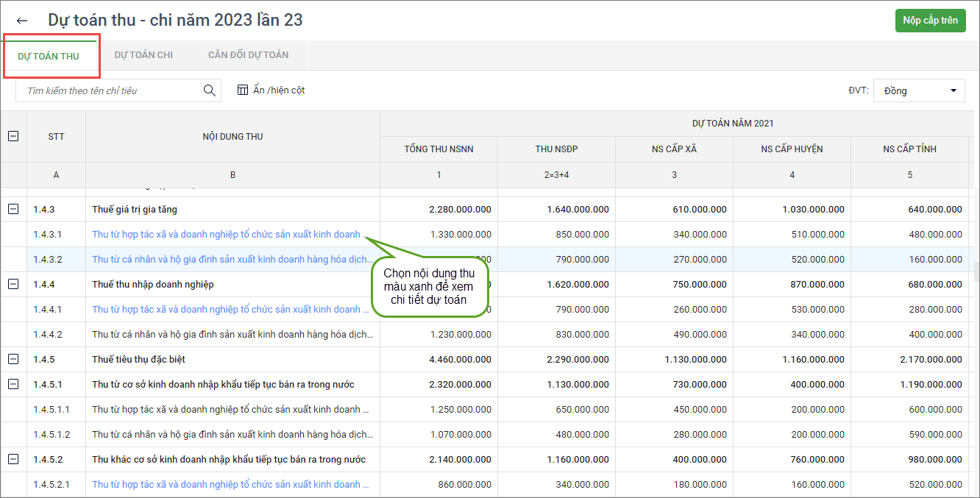Select the Dự toán thu tab
This screenshot has width=980, height=498.
[49, 56]
